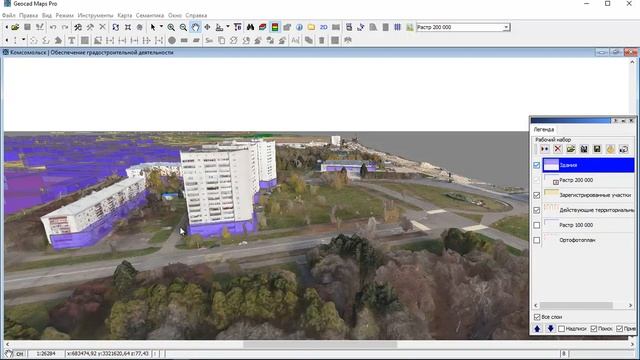Image resolution: width=640 pixels, height=360 pixels.
Task: Click the main map horizontal scrollbar thumb
Action: point(320,344)
